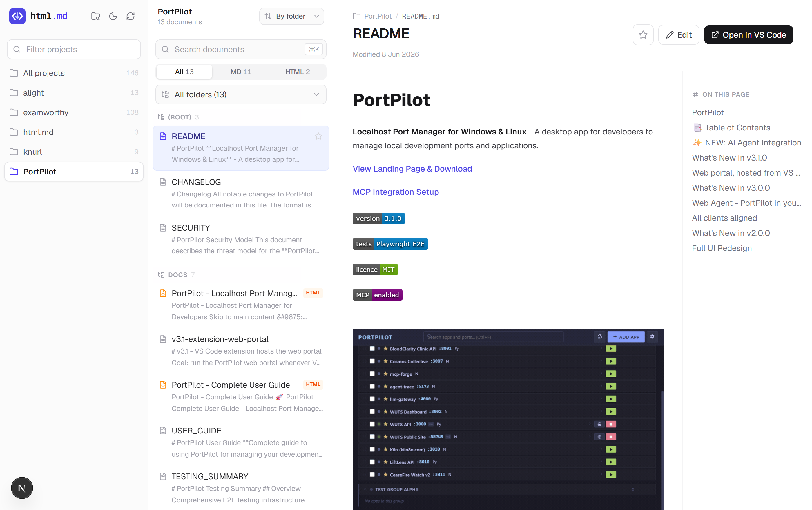Star the README document in header

click(x=643, y=35)
